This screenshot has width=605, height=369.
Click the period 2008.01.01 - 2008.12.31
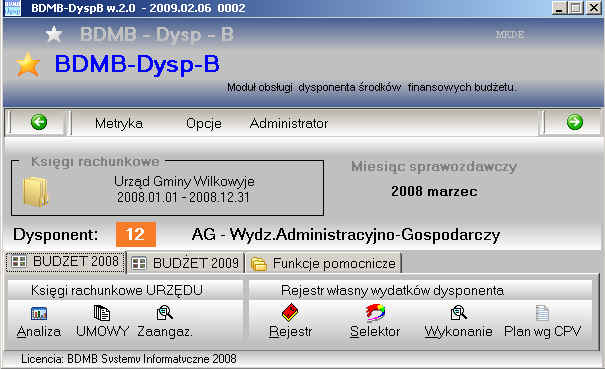pos(183,198)
